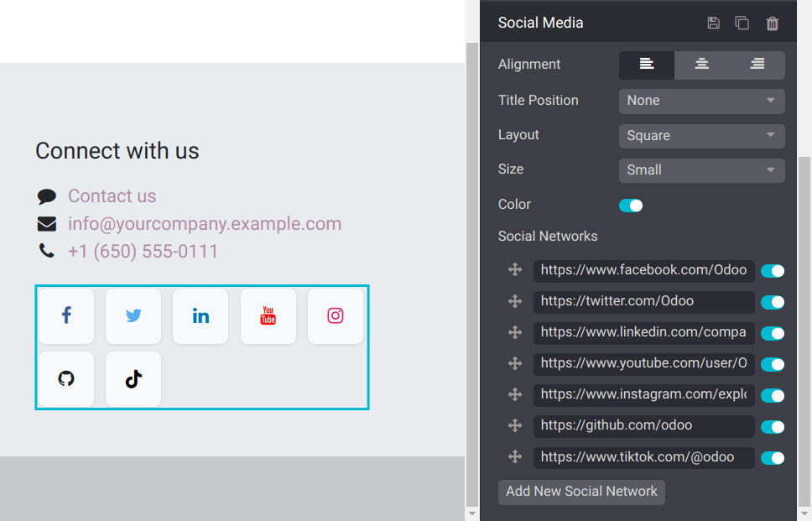
Task: Click the TikTok icon tile
Action: click(133, 379)
